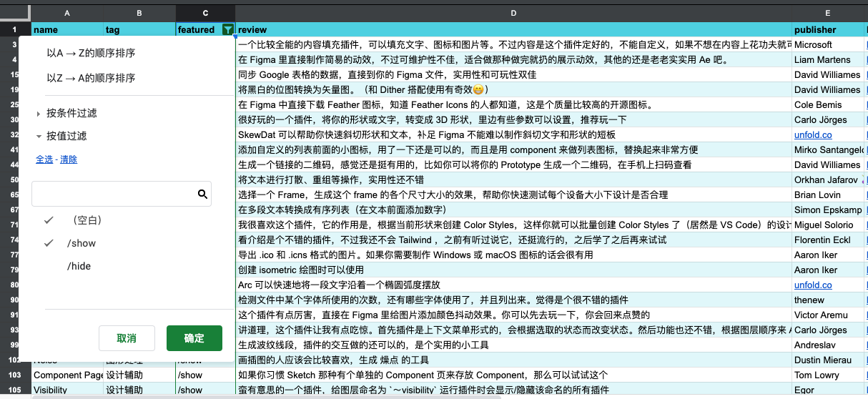Image resolution: width=868 pixels, height=399 pixels.
Task: Open the unfold.co link in row 80
Action: (x=813, y=285)
